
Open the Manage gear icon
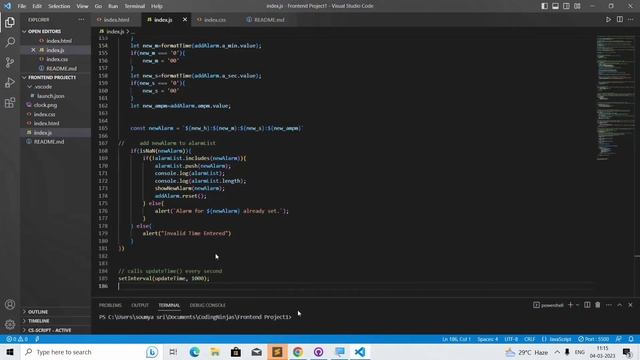coord(10,324)
